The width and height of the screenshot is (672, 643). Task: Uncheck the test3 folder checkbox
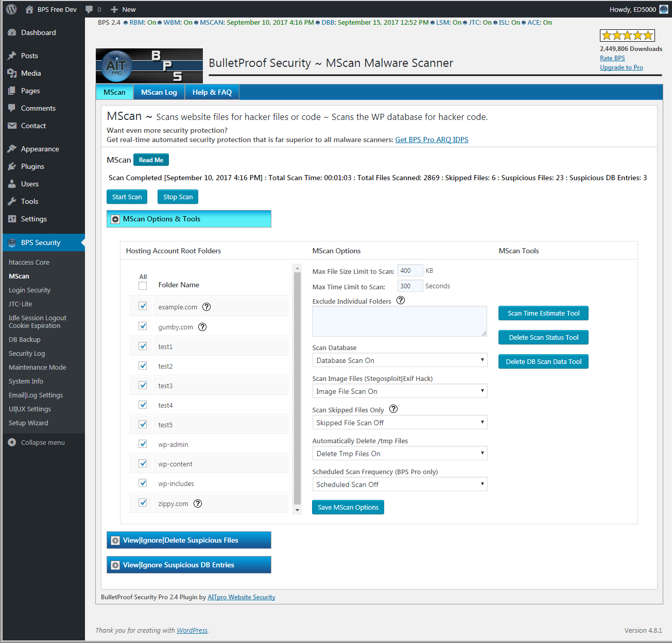[143, 385]
